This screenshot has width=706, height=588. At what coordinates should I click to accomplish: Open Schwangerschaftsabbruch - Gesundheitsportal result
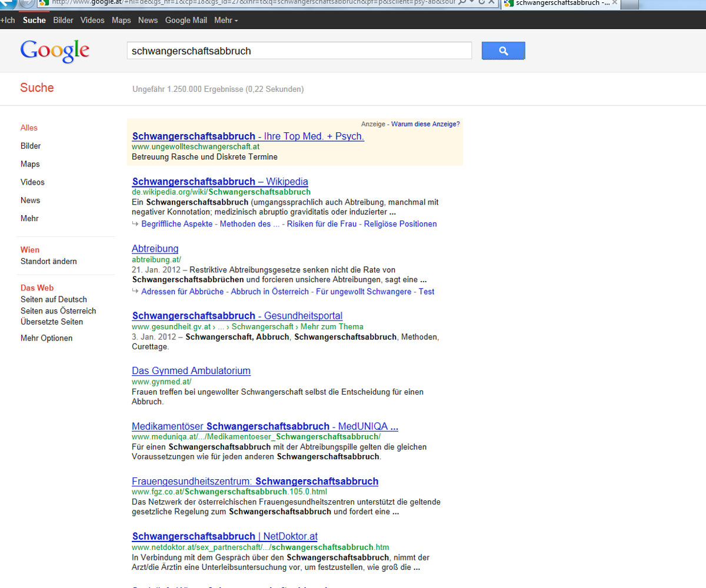(237, 316)
